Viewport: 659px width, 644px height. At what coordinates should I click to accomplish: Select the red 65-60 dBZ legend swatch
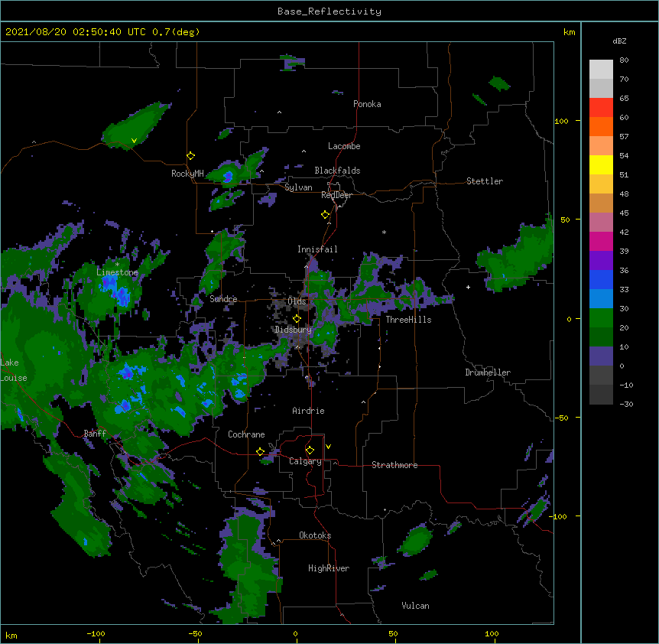pos(601,108)
